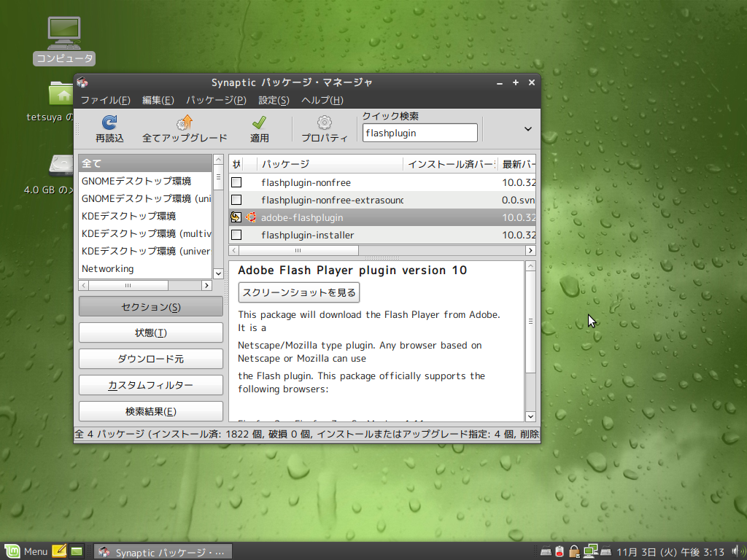The image size is (747, 560).
Task: Click the Linux Mint Menu logo
Action: pos(12,551)
